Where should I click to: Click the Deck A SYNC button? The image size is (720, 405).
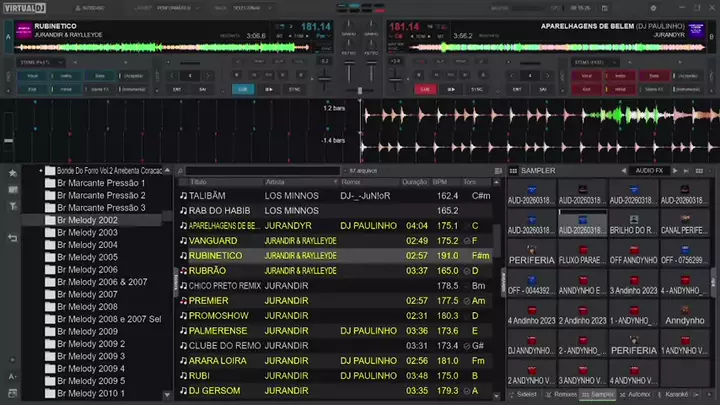coord(294,89)
